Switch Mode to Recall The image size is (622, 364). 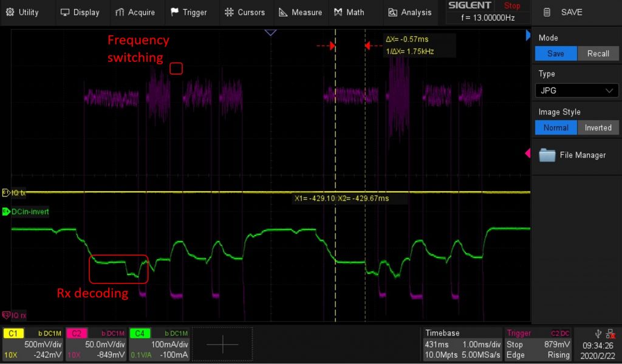598,53
